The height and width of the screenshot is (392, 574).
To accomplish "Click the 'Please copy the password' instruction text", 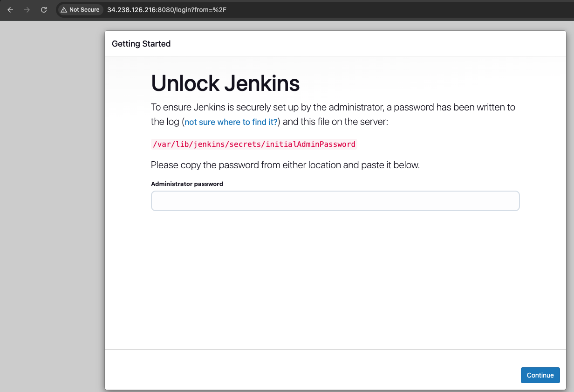I will [x=285, y=165].
